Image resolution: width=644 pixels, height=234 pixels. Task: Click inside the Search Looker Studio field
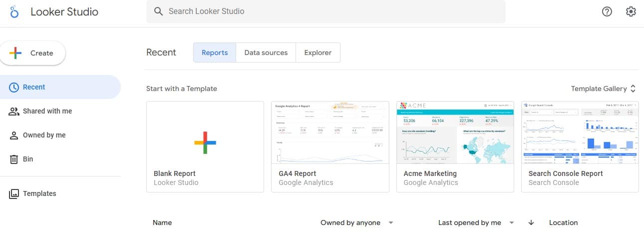(x=329, y=11)
